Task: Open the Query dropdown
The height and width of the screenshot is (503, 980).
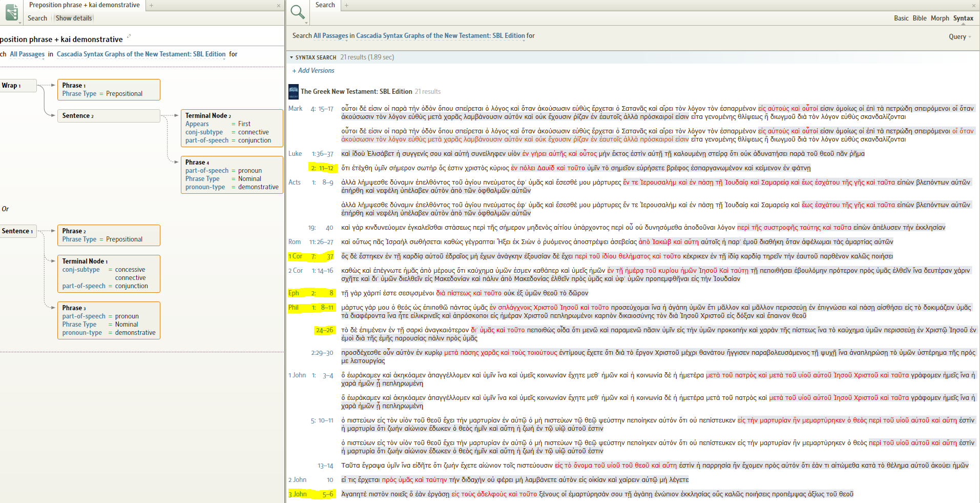Action: 960,37
